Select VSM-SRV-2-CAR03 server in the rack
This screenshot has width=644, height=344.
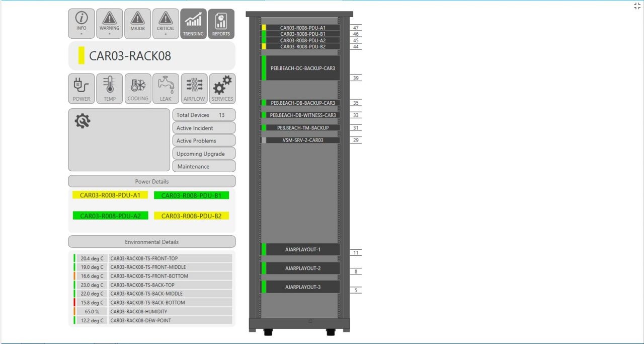[300, 140]
